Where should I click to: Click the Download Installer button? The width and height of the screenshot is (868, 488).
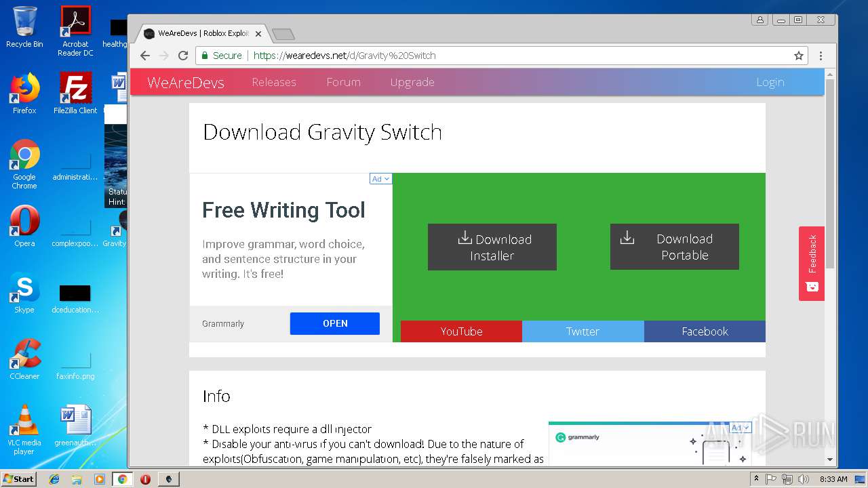[492, 247]
